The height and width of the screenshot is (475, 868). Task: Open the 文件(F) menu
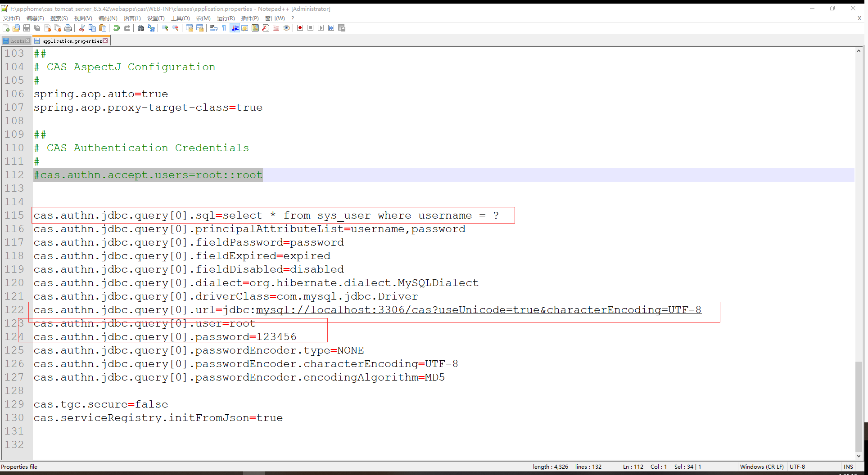[12, 18]
